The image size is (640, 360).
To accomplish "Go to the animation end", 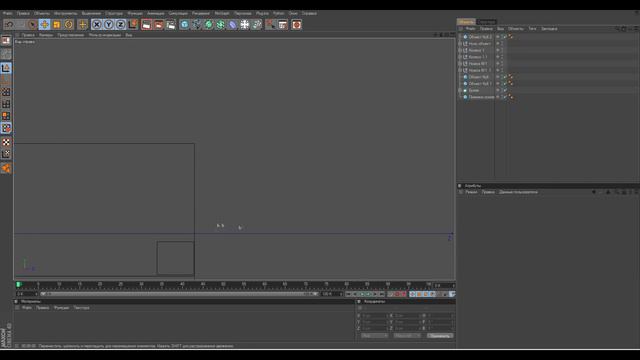I will click(382, 294).
